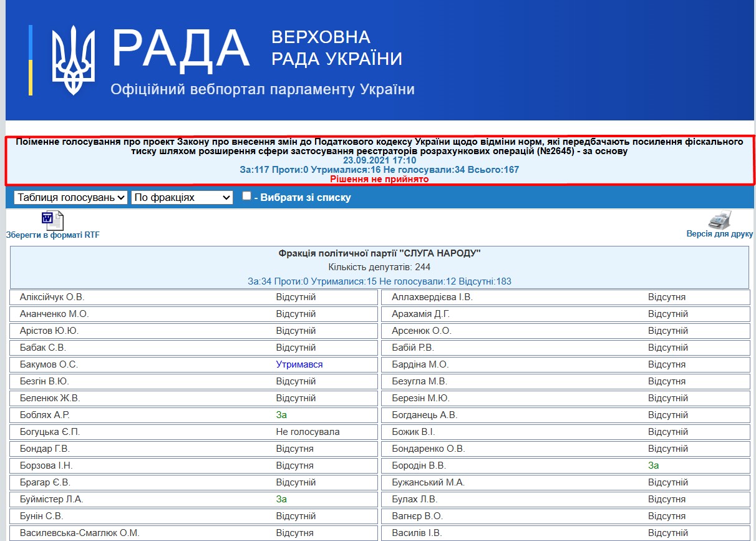Select deputy 'Бондар Г.В.'

tap(45, 449)
